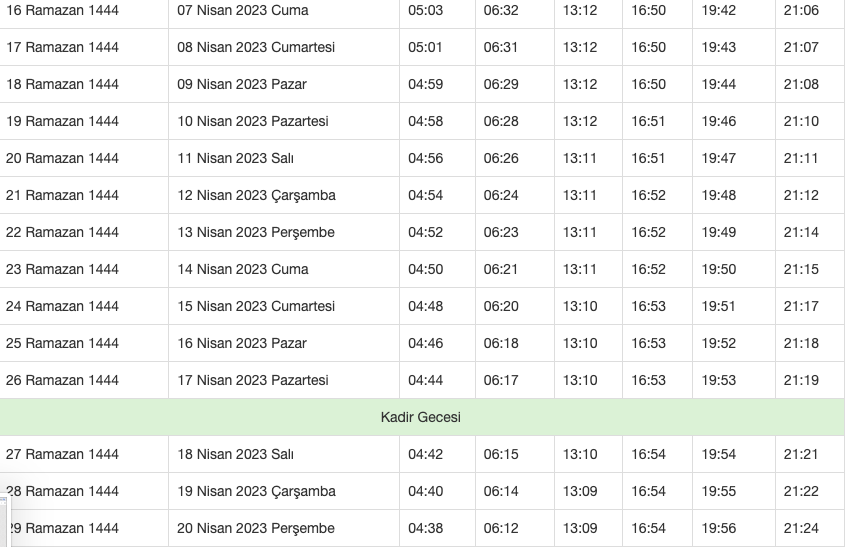Select the 25 Ramazan 1444 cell

click(x=62, y=343)
